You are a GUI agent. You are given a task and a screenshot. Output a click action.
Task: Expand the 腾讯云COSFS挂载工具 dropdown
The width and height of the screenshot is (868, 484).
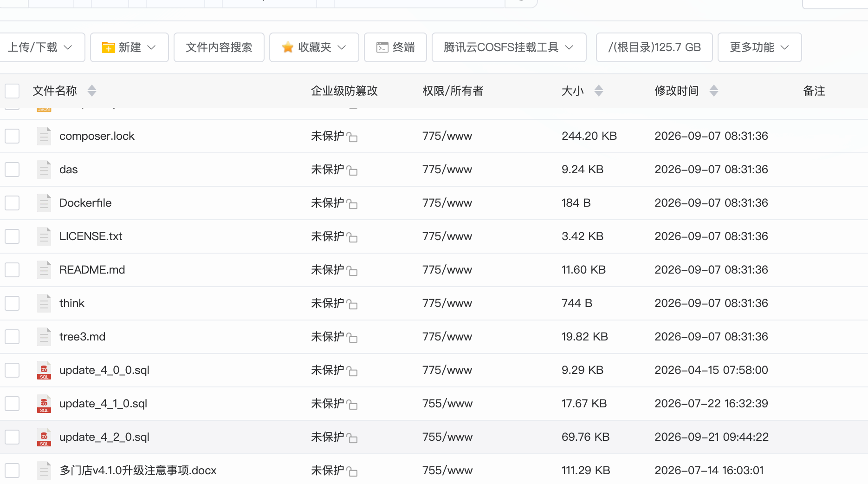[509, 47]
